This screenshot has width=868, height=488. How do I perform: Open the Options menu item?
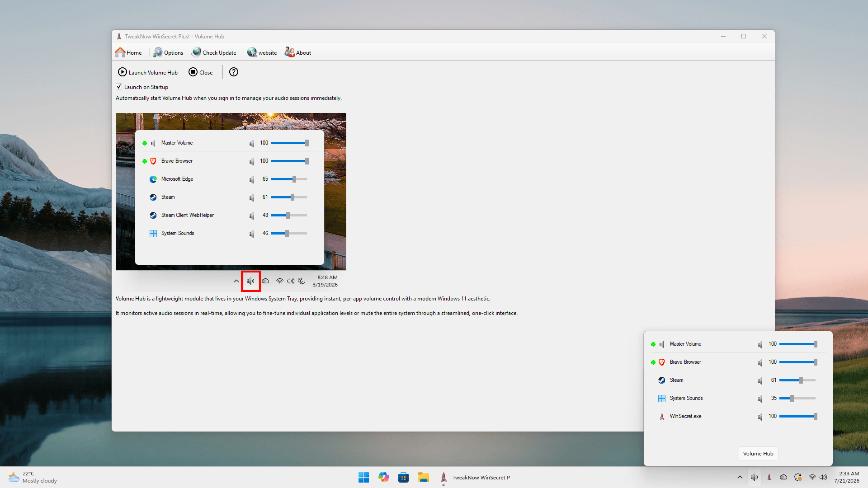coord(168,52)
